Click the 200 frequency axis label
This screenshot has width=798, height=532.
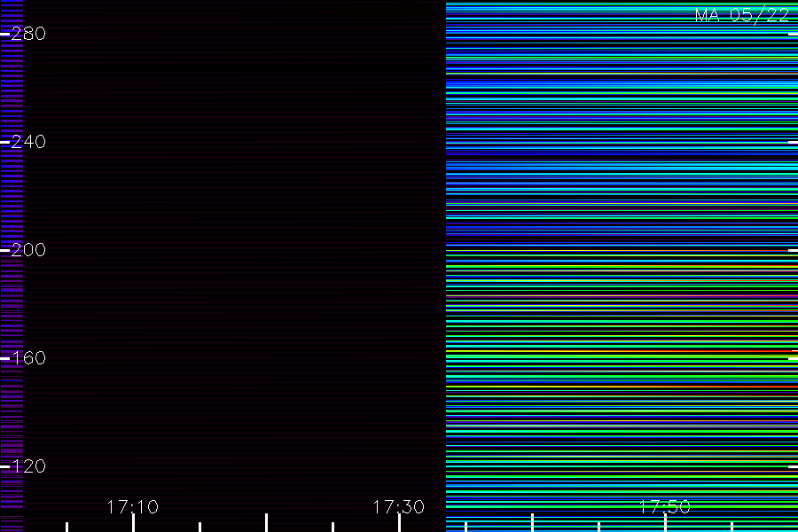pos(28,249)
